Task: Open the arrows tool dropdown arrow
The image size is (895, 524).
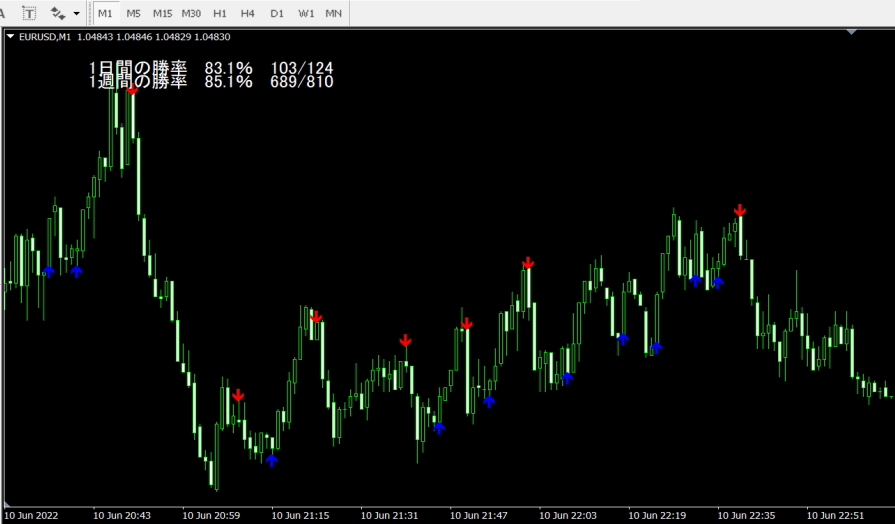Action: pos(76,13)
